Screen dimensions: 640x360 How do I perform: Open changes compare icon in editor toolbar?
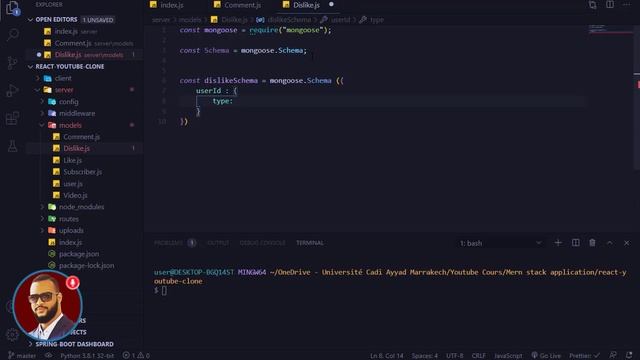tap(593, 5)
